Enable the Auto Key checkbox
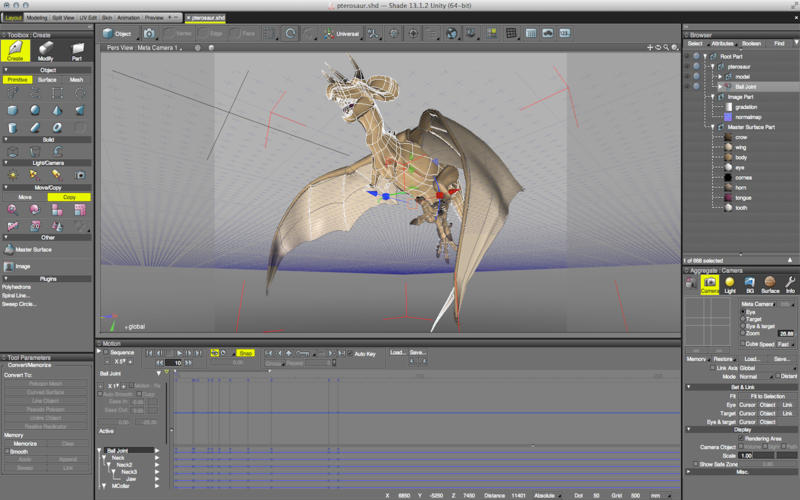Image resolution: width=800 pixels, height=500 pixels. point(350,353)
